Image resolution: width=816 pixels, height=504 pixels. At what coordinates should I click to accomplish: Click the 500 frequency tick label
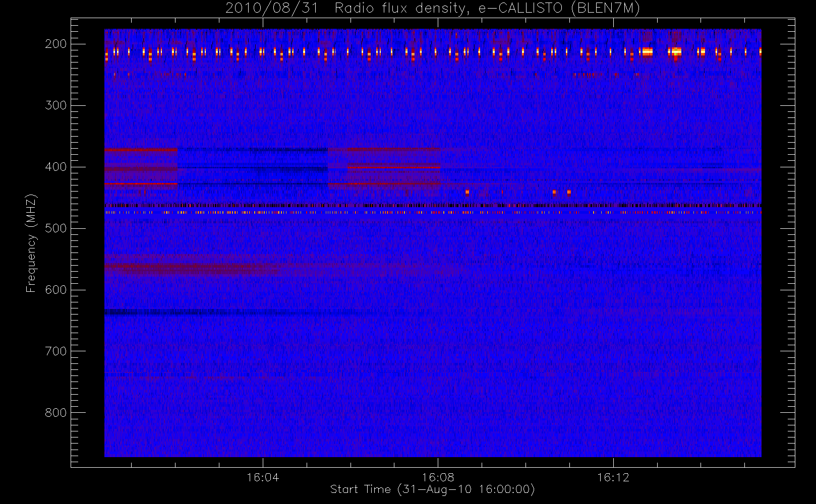click(x=56, y=228)
